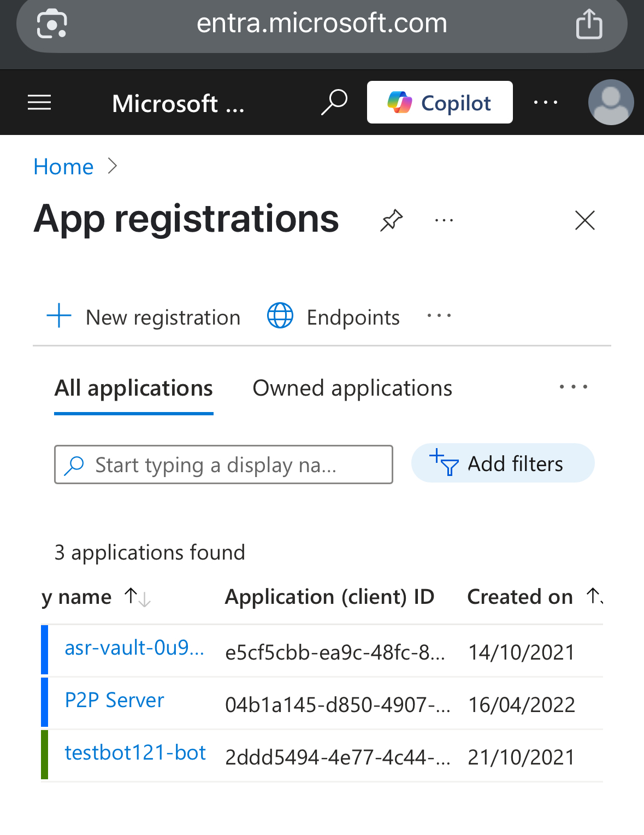Sort by display name column

96,597
